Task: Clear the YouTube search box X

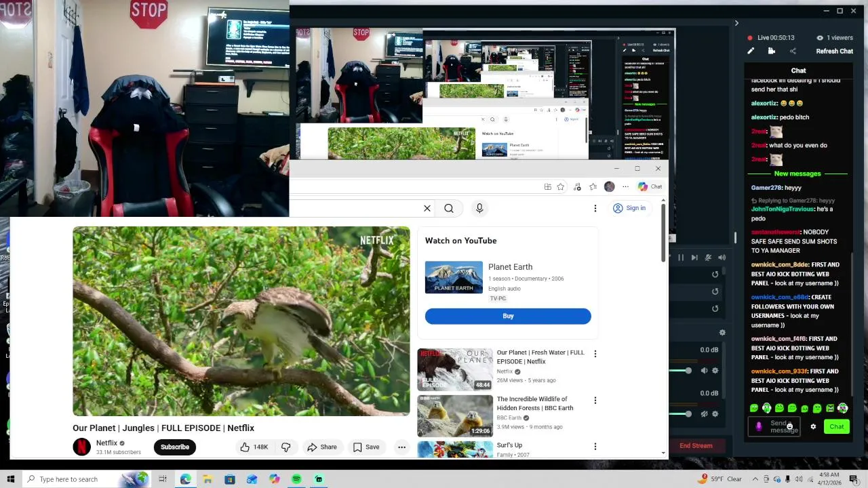Action: pyautogui.click(x=427, y=208)
